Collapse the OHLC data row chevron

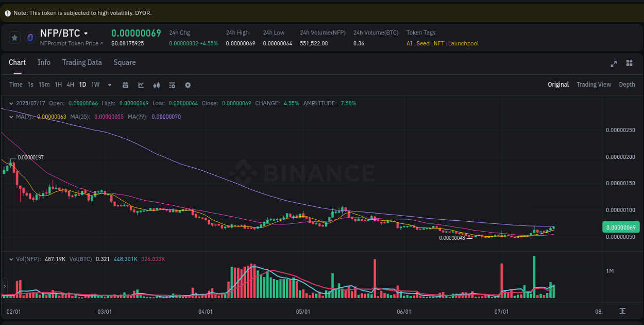coord(10,103)
